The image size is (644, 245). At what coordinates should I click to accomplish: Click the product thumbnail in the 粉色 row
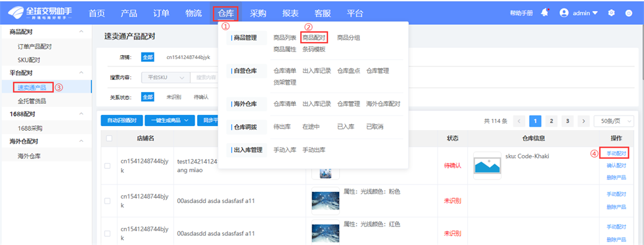pyautogui.click(x=326, y=201)
